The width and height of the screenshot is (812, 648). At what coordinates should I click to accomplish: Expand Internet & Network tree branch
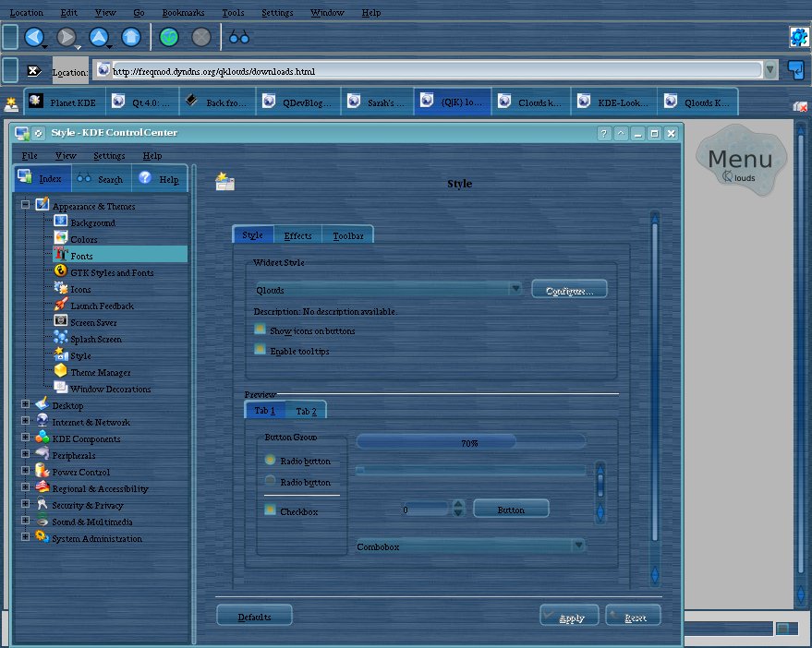(x=25, y=420)
